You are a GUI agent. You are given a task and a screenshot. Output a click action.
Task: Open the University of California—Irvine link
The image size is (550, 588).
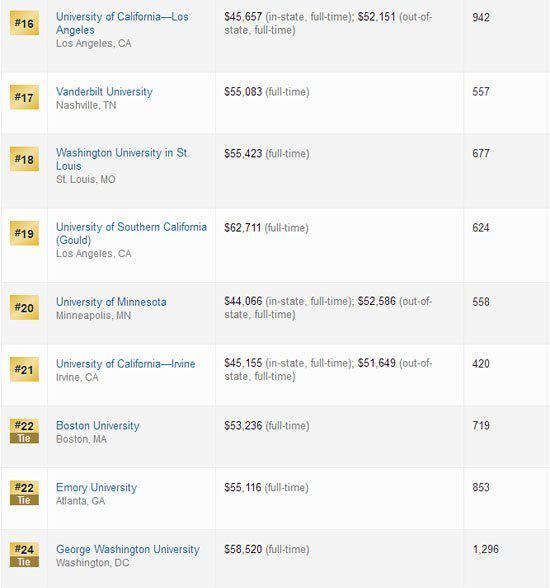pyautogui.click(x=126, y=364)
